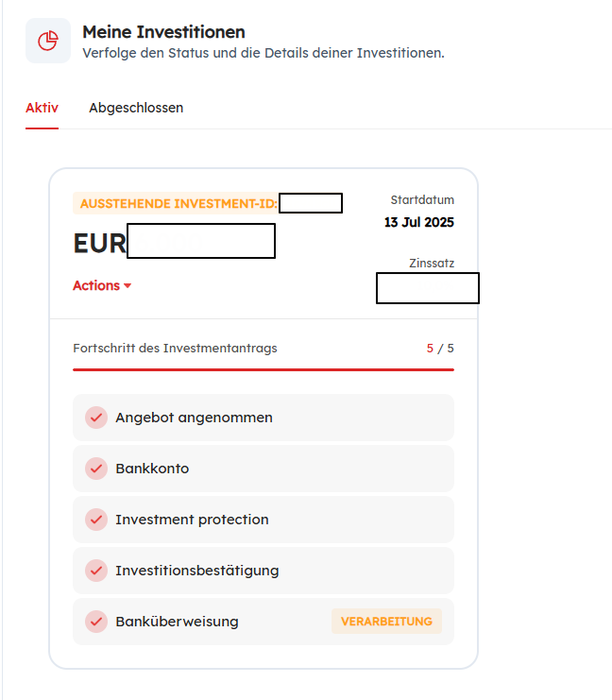This screenshot has width=612, height=700.
Task: Click the VERARBEITUNG status badge
Action: [x=386, y=622]
